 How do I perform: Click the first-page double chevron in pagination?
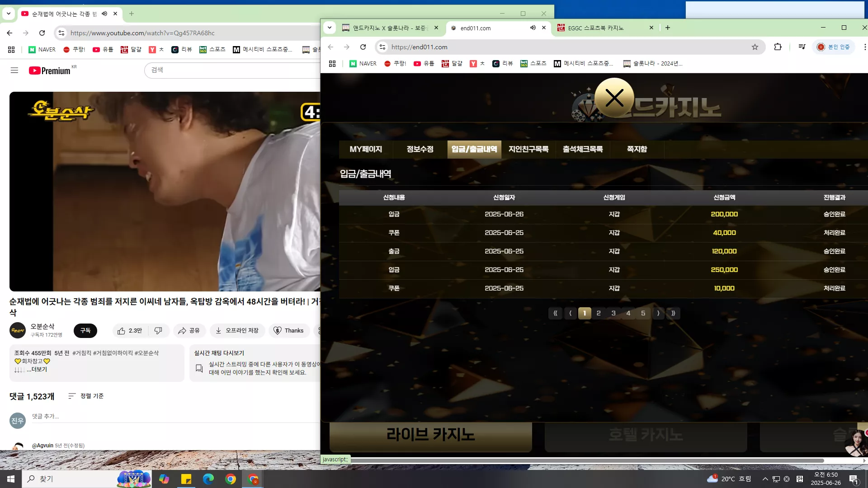point(555,313)
